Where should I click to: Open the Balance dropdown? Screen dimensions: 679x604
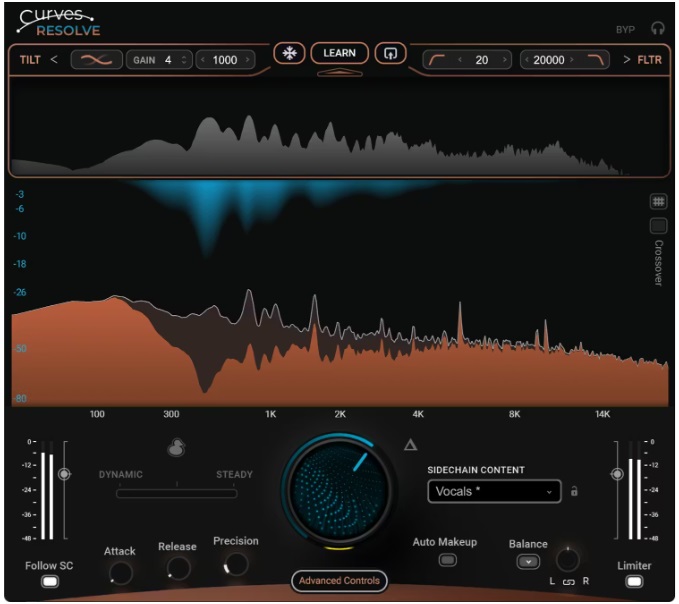point(527,562)
